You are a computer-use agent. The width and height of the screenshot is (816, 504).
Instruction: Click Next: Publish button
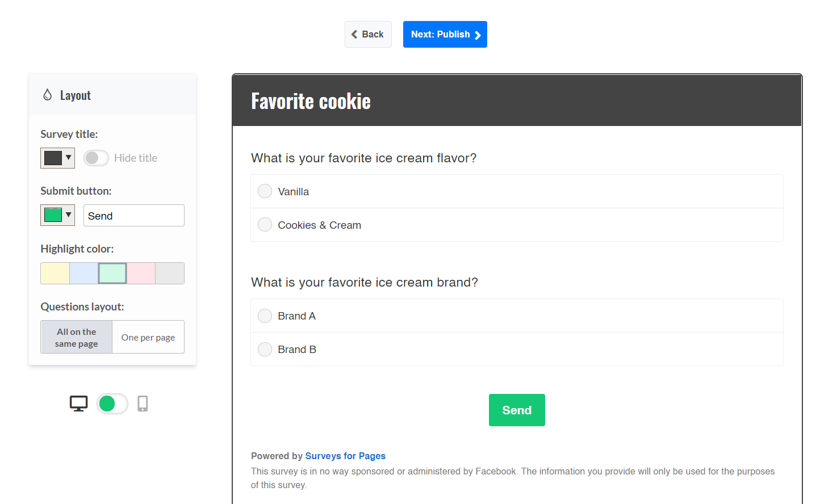pyautogui.click(x=445, y=35)
